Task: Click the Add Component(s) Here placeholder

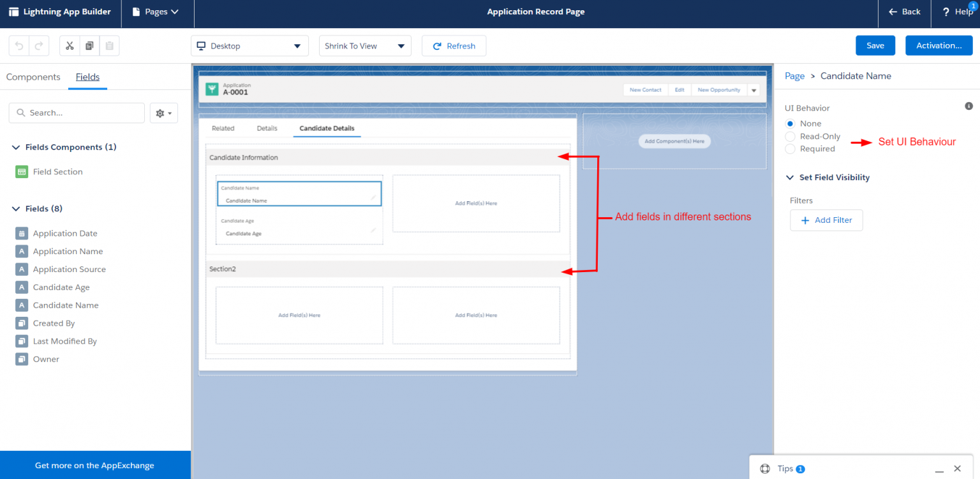Action: coord(674,141)
